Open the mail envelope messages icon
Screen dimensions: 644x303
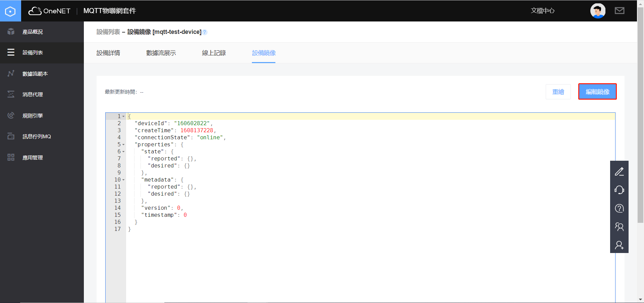point(620,11)
